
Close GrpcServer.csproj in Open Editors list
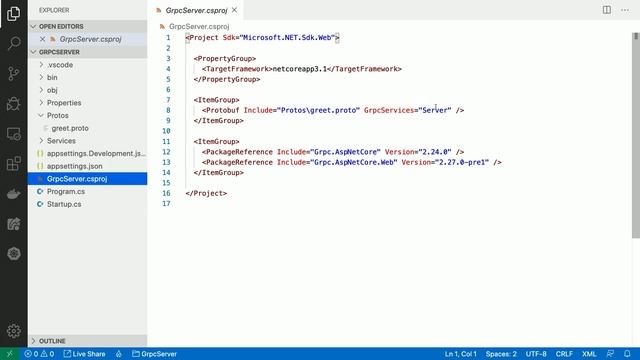(42, 39)
